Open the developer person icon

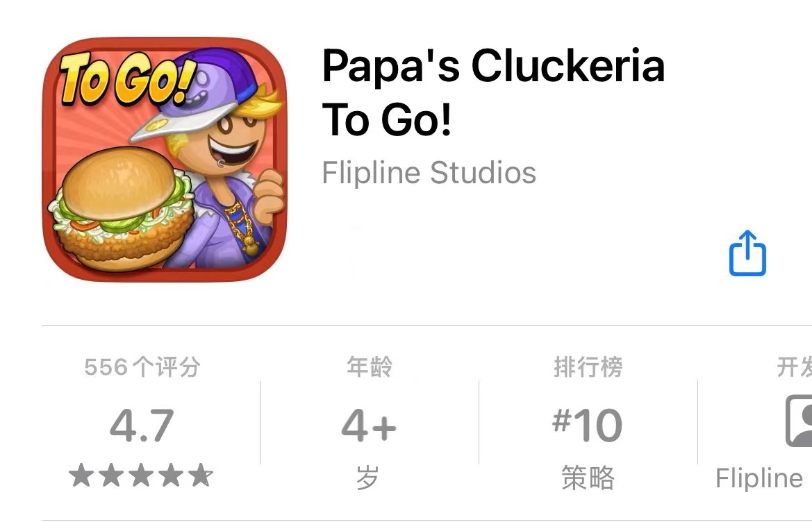[799, 420]
